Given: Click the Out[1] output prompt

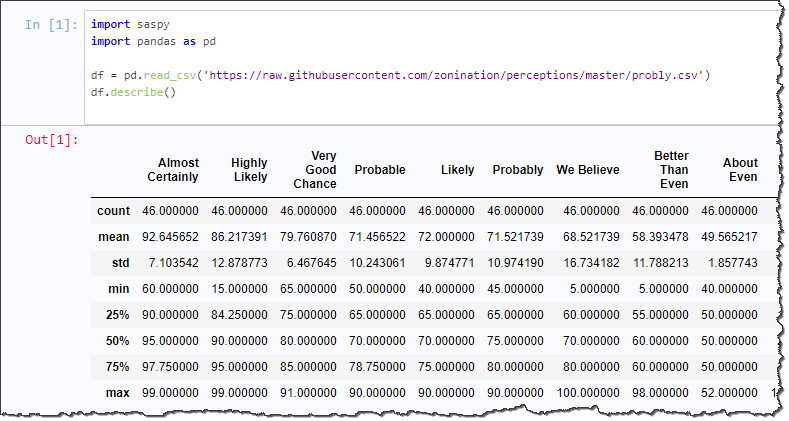Looking at the screenshot, I should [x=52, y=140].
